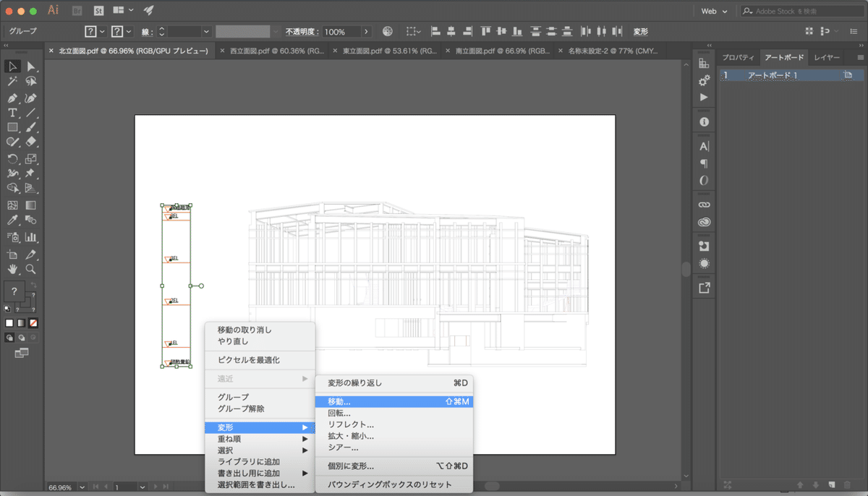Click the Fill box in toolbox
868x496 pixels.
14,291
